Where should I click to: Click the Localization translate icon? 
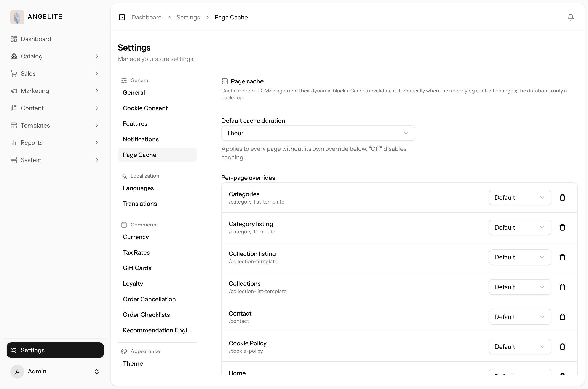tap(124, 176)
